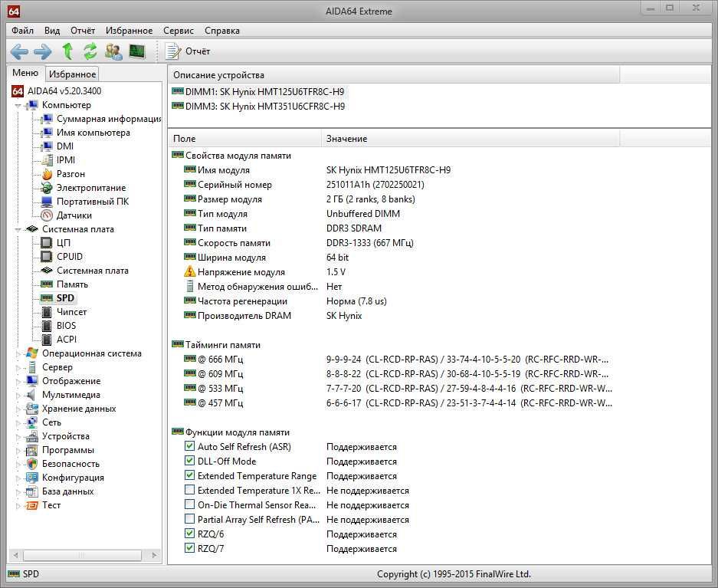The height and width of the screenshot is (588, 718).
Task: Expand the Сеть tree node
Action: pyautogui.click(x=18, y=422)
